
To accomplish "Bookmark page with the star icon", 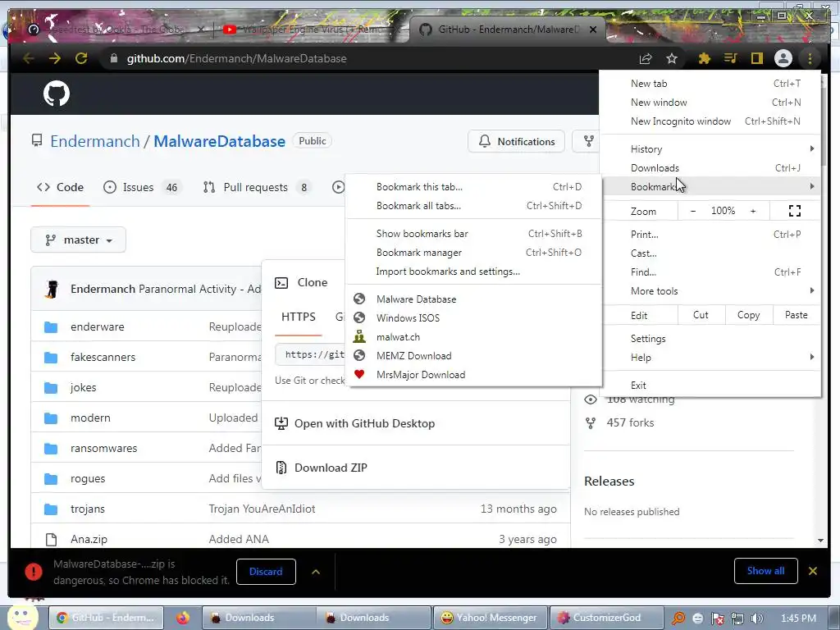I will click(672, 58).
